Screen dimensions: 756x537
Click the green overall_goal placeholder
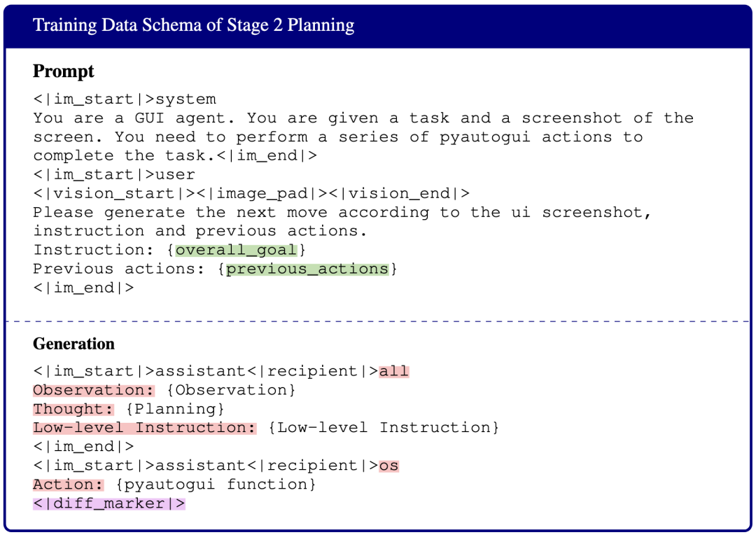[x=236, y=250]
